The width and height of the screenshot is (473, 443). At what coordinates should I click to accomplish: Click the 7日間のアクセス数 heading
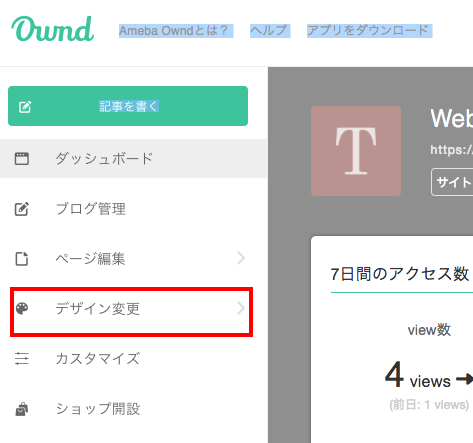pos(400,274)
